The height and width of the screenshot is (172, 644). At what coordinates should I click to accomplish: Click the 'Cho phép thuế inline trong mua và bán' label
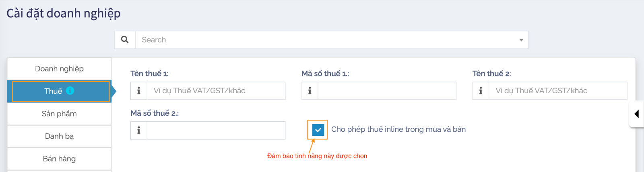pyautogui.click(x=398, y=129)
